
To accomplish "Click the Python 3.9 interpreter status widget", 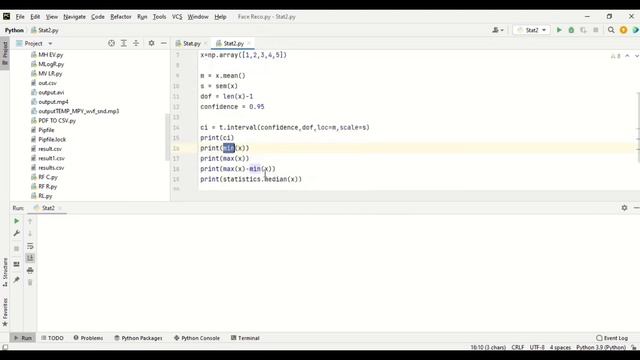I will click(601, 347).
